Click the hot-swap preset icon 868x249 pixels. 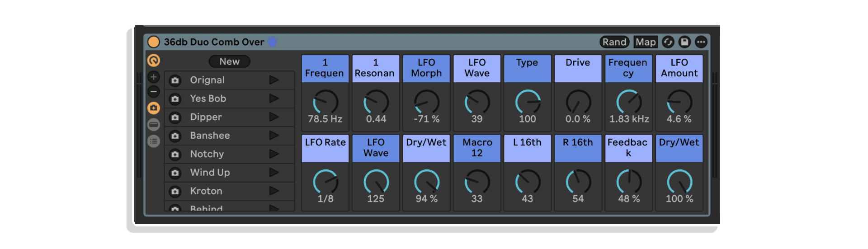(668, 42)
